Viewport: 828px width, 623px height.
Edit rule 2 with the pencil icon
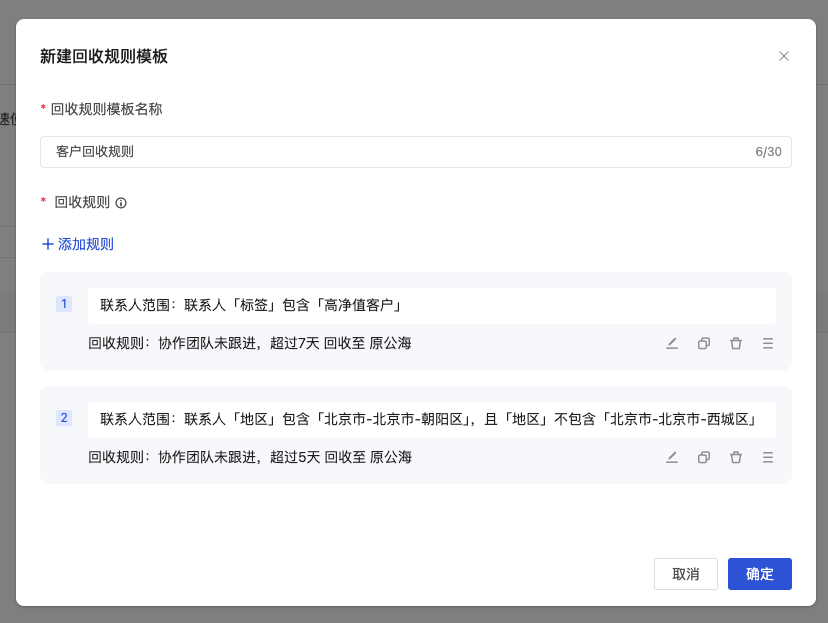(672, 457)
